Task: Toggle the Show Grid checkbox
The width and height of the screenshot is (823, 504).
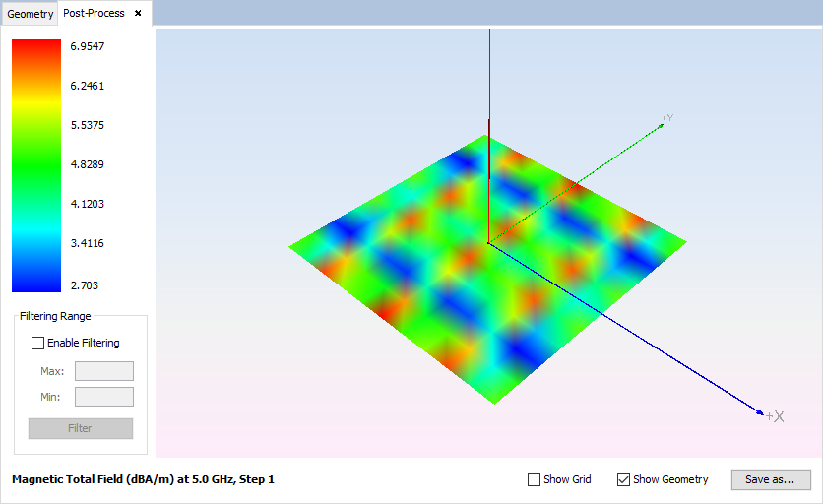Action: 535,480
